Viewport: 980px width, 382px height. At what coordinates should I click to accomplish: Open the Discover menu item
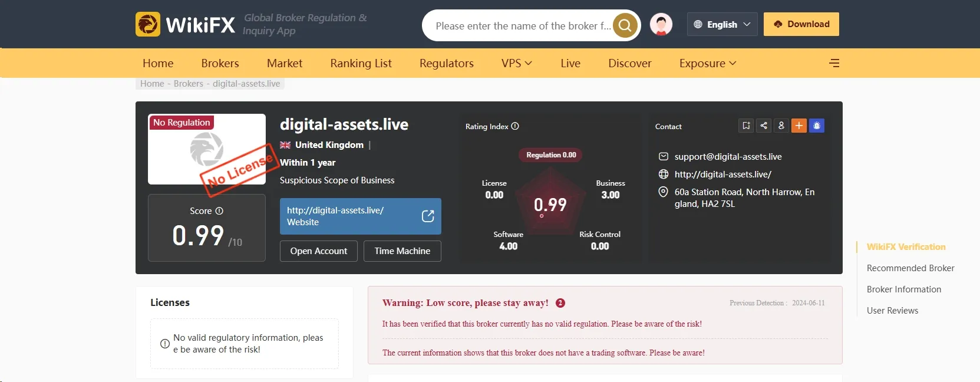point(630,63)
